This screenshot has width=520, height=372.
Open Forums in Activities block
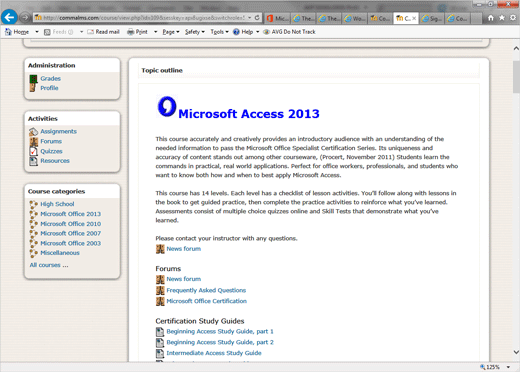pyautogui.click(x=51, y=141)
